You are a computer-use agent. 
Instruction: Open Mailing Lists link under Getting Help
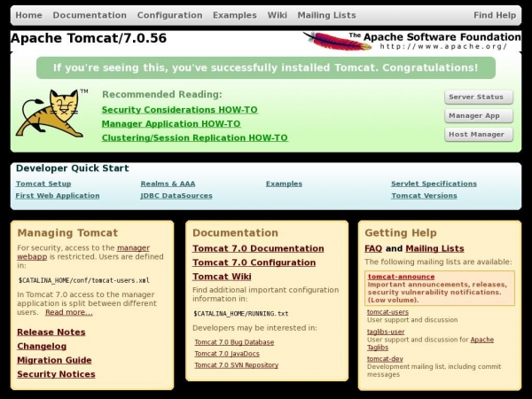[434, 248]
